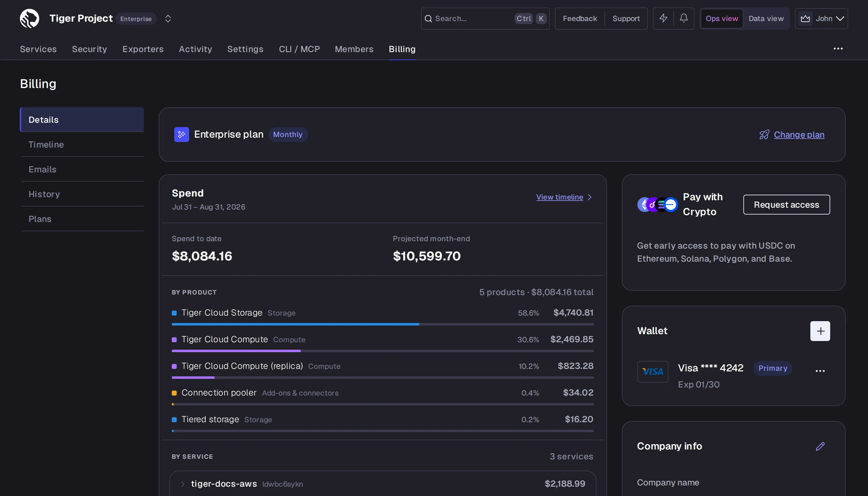
Task: Click the crown icon beside John
Action: coord(805,18)
